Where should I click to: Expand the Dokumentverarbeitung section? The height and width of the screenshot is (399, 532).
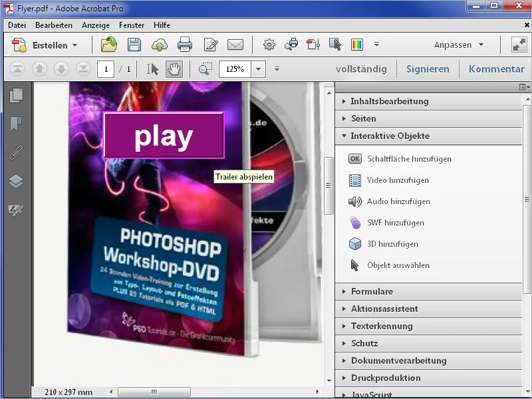pos(428,360)
